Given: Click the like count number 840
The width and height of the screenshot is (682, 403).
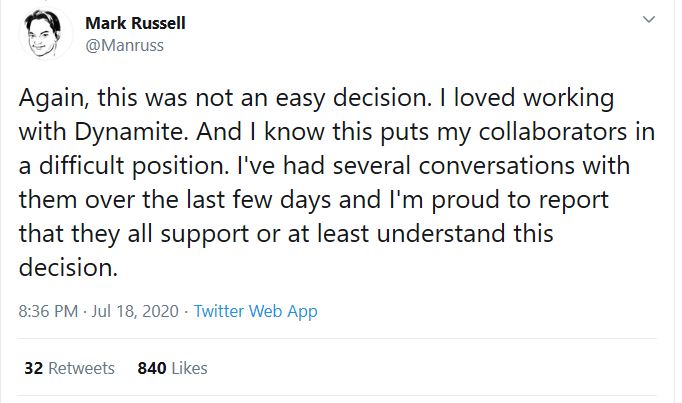Looking at the screenshot, I should coord(151,368).
